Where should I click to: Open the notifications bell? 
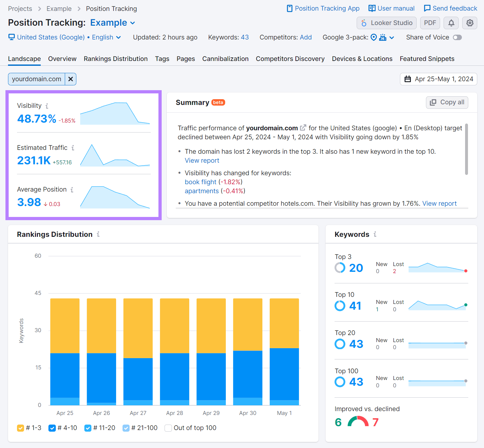pos(451,23)
